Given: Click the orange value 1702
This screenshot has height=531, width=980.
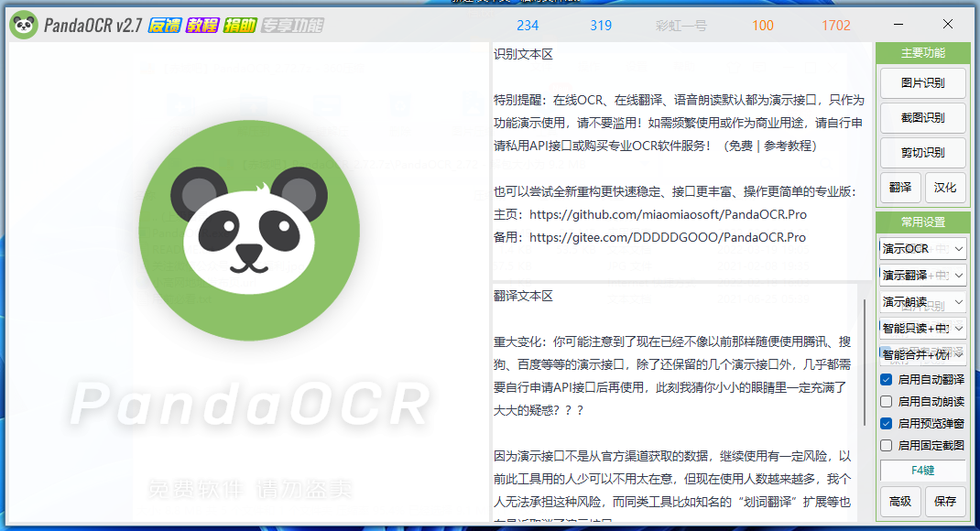Looking at the screenshot, I should point(836,26).
